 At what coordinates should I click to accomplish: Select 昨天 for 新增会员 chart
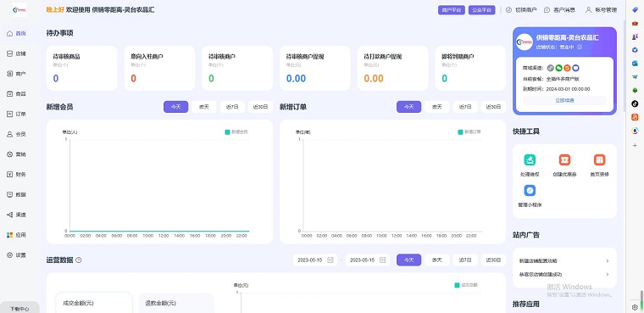pos(204,107)
